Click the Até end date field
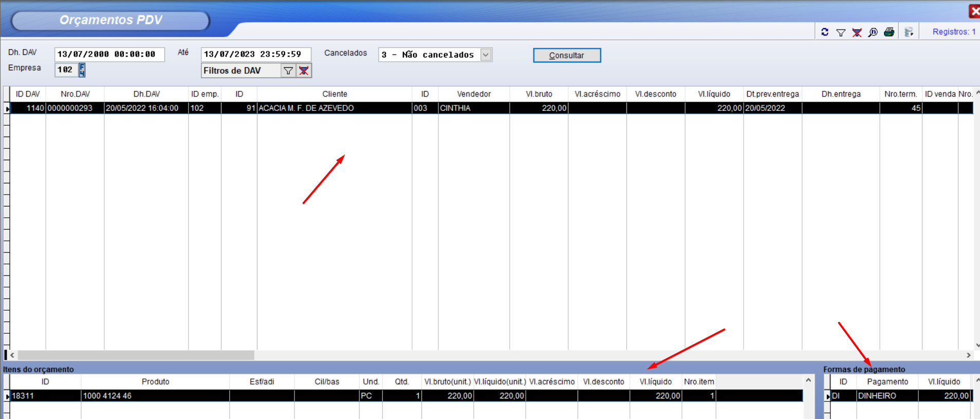This screenshot has height=419, width=980. (x=256, y=54)
